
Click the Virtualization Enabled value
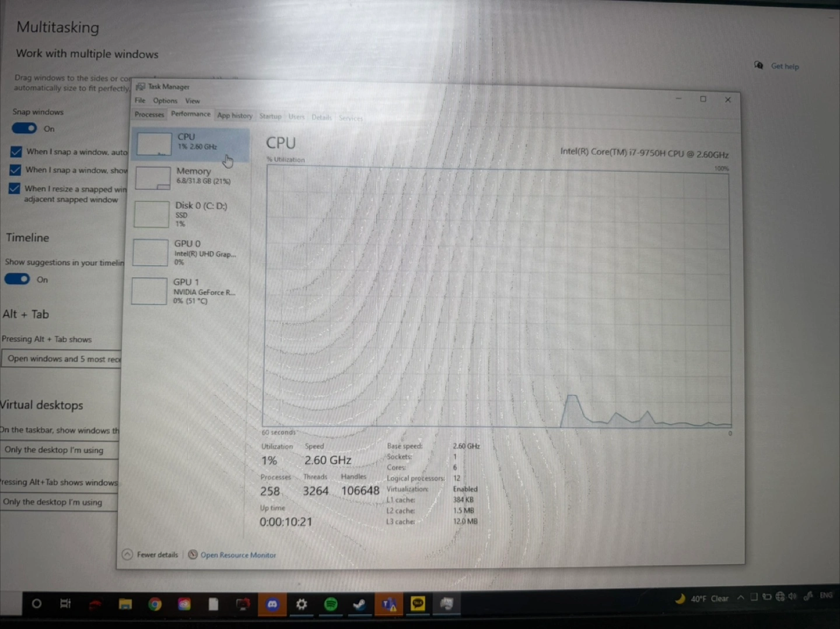tap(465, 489)
